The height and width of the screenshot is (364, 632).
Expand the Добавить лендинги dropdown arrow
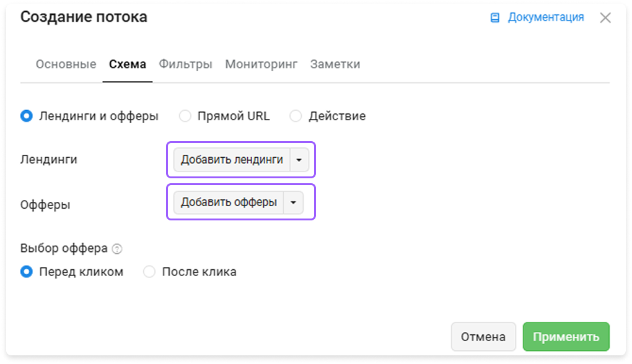pyautogui.click(x=299, y=160)
